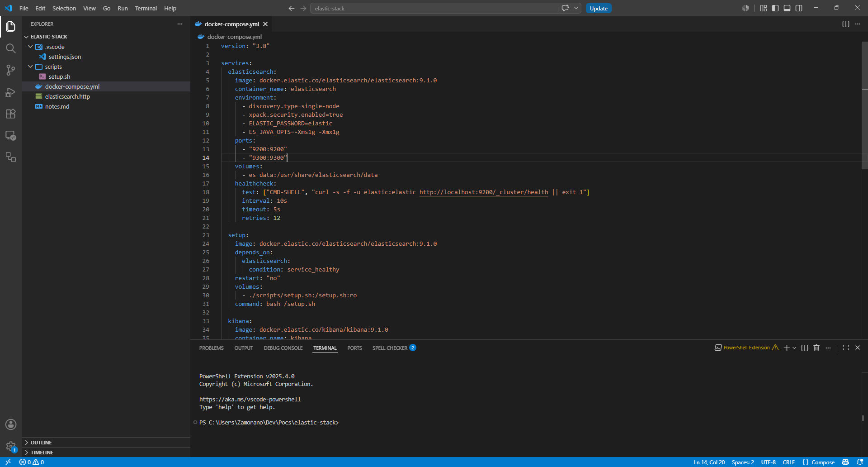Open Explorer Views and More Actions ellipsis
The width and height of the screenshot is (868, 467).
180,24
